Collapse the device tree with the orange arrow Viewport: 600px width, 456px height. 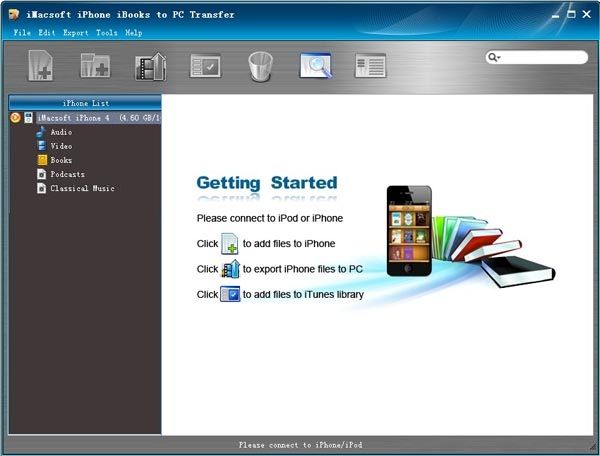coord(15,117)
